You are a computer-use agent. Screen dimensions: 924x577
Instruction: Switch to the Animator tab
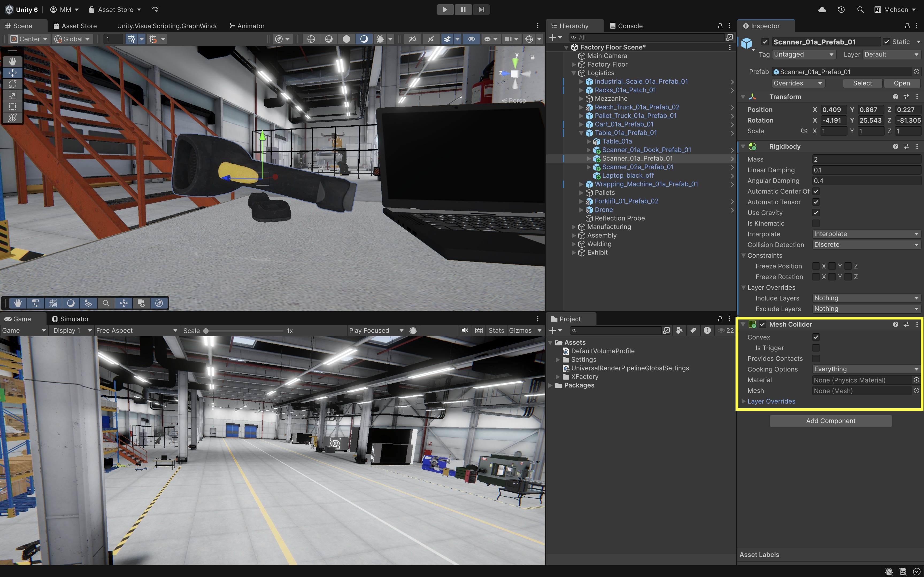coord(247,26)
